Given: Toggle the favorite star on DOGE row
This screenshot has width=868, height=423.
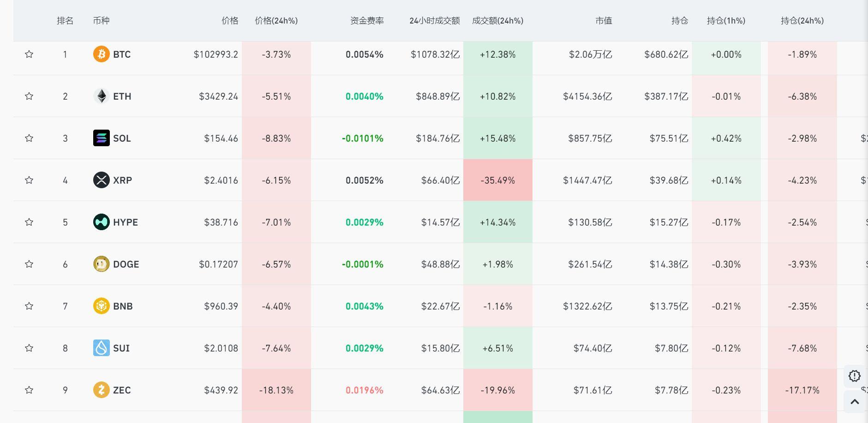Looking at the screenshot, I should tap(29, 264).
